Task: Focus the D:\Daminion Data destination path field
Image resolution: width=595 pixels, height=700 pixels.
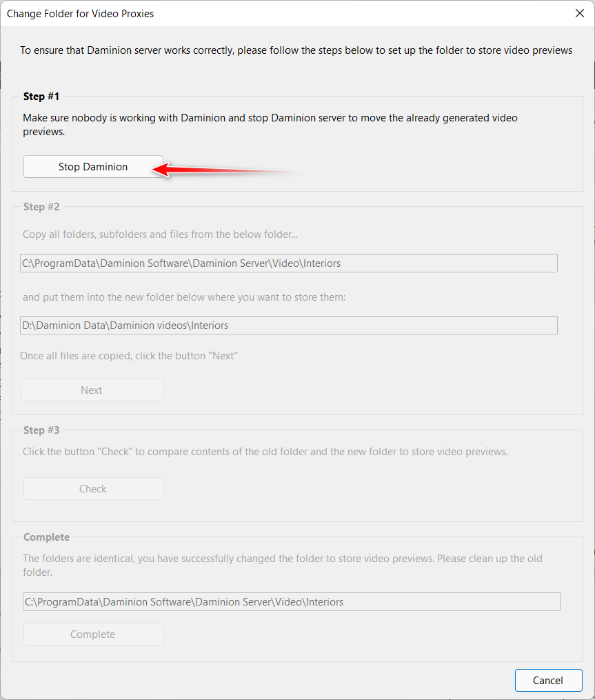Action: tap(289, 325)
